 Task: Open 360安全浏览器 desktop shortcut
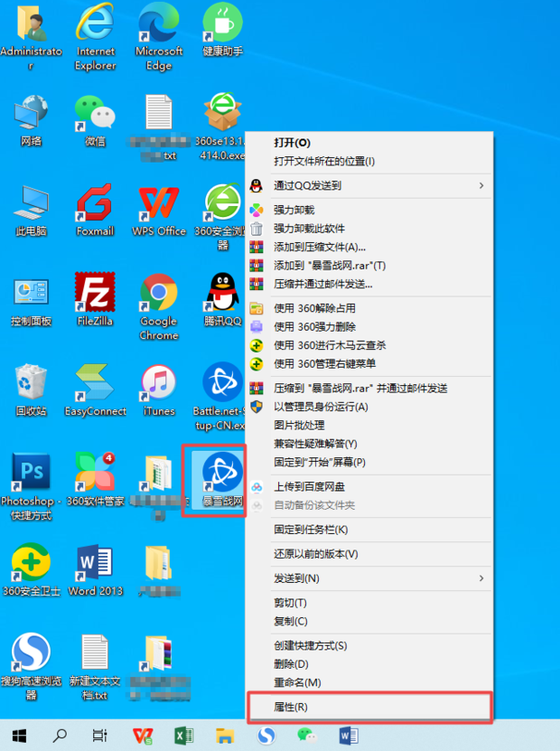pyautogui.click(x=222, y=202)
